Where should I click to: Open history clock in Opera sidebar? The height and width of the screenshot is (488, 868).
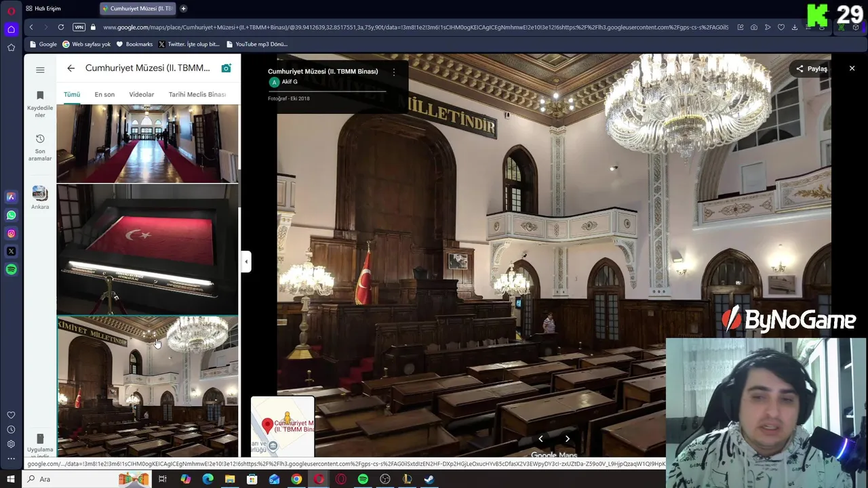[x=11, y=430]
